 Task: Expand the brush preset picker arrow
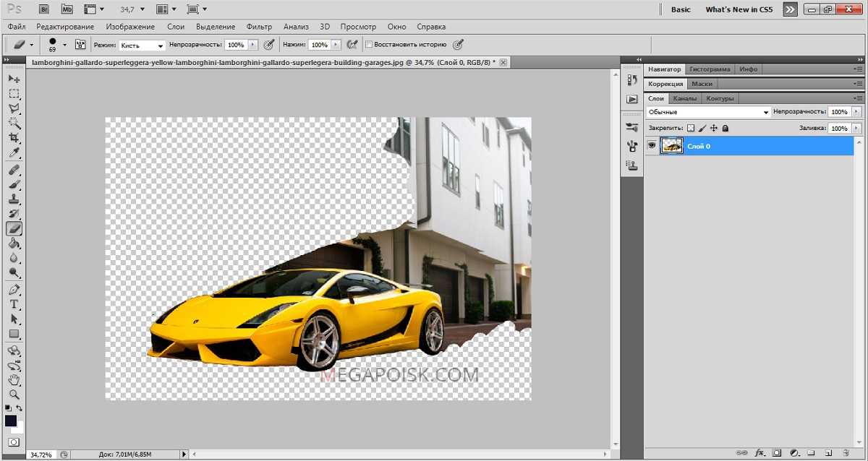pos(64,45)
